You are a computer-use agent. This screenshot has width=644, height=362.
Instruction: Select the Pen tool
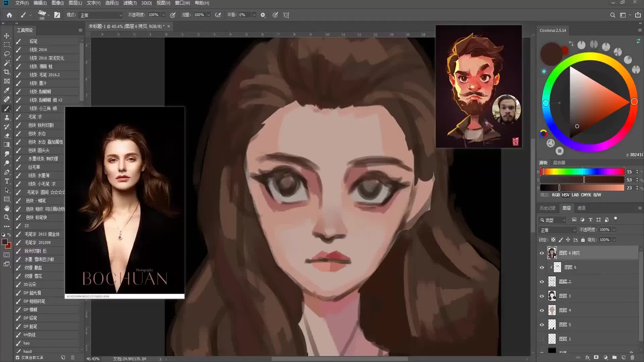click(7, 172)
